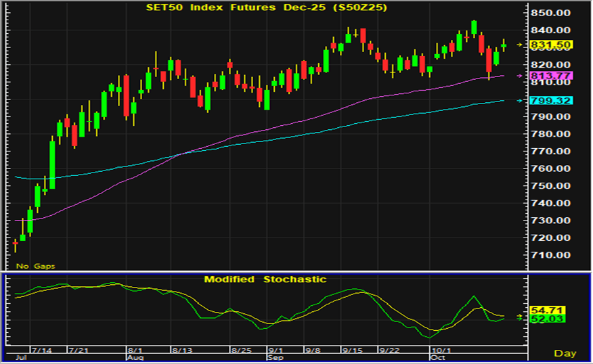Click the 850.00 level on the price axis
The image size is (593, 364).
tap(552, 14)
